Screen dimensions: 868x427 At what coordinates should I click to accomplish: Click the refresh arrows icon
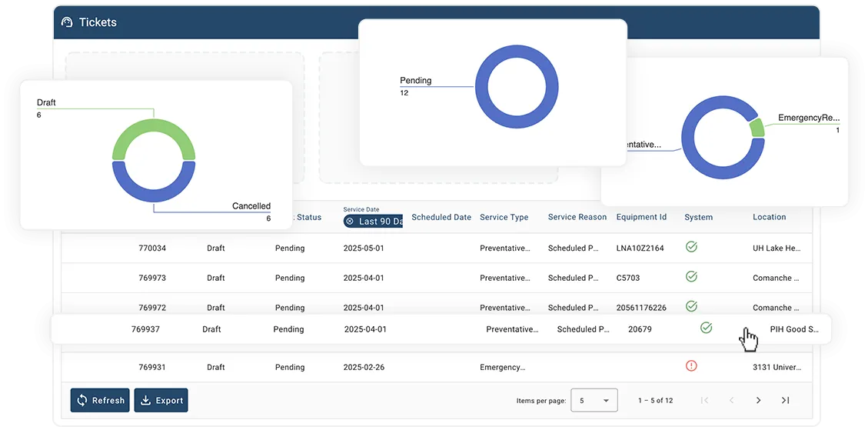point(82,400)
